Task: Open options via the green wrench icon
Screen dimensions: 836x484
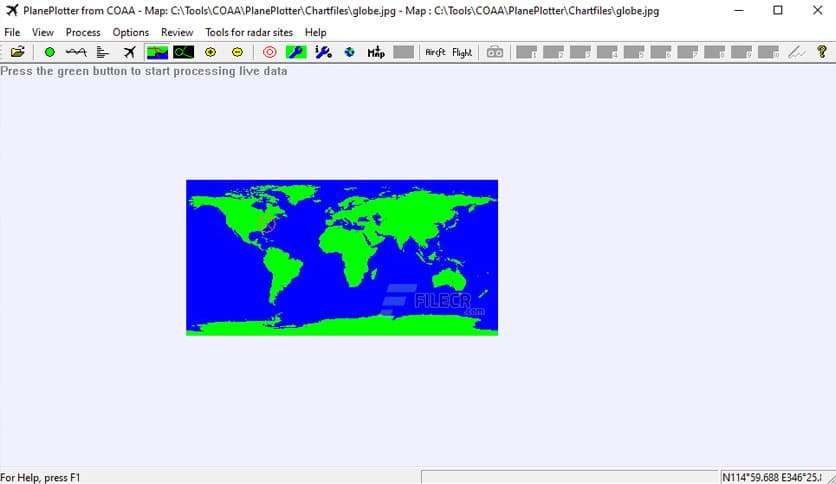Action: [x=296, y=52]
